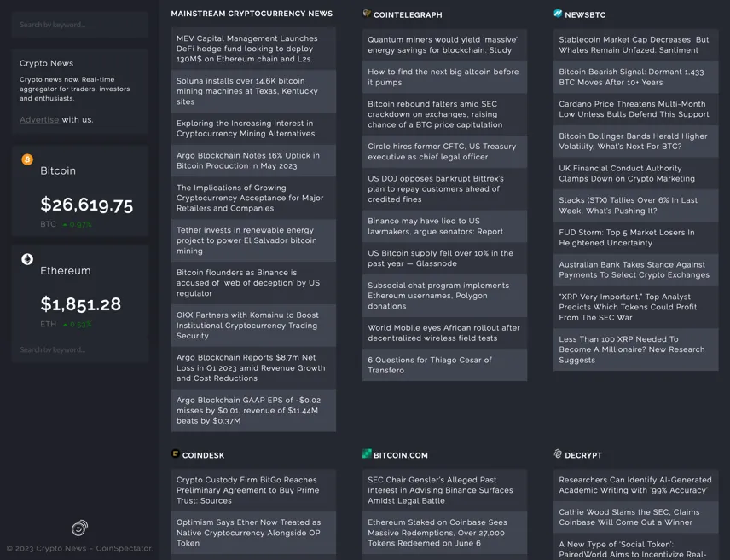Viewport: 730px width, 560px height.
Task: Click the Bitcoin.com logo icon
Action: [367, 453]
